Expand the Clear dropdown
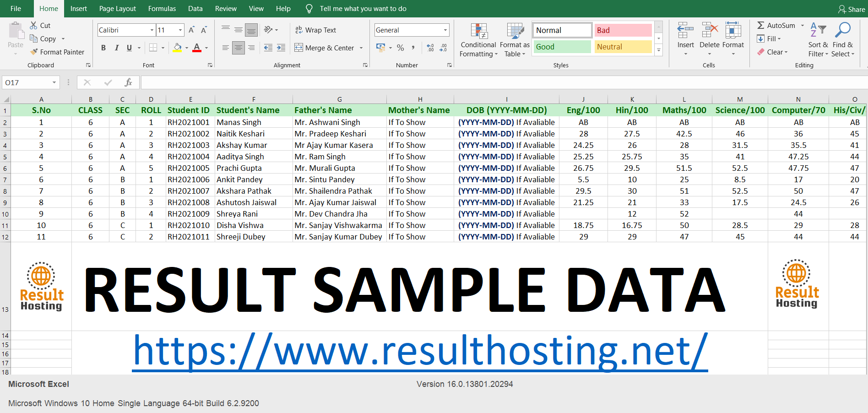Viewport: 868px width, 413px height. point(786,52)
